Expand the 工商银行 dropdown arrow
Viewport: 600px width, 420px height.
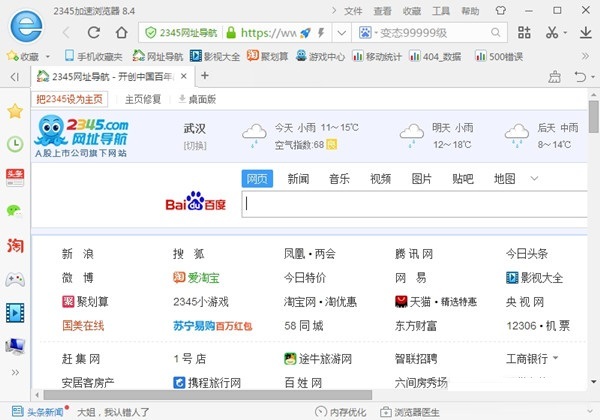[556, 358]
